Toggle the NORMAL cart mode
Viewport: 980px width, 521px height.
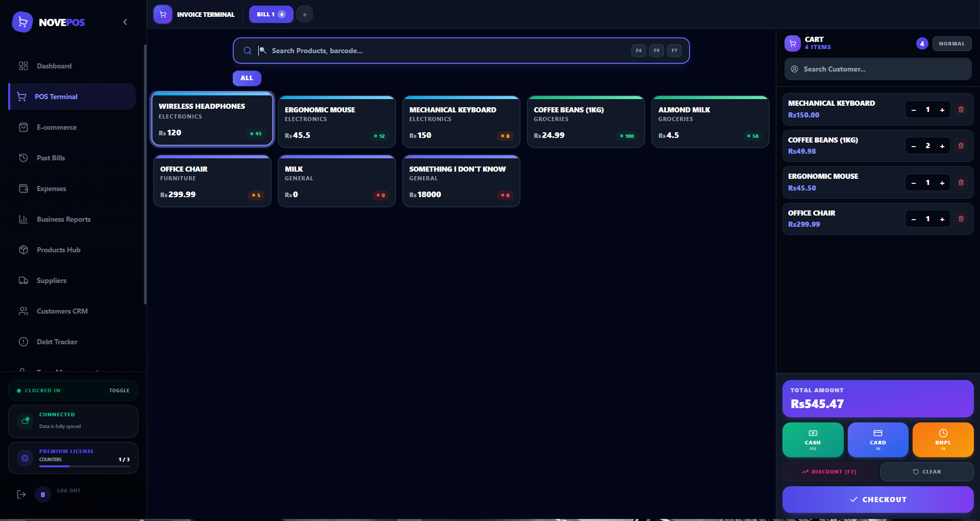952,44
